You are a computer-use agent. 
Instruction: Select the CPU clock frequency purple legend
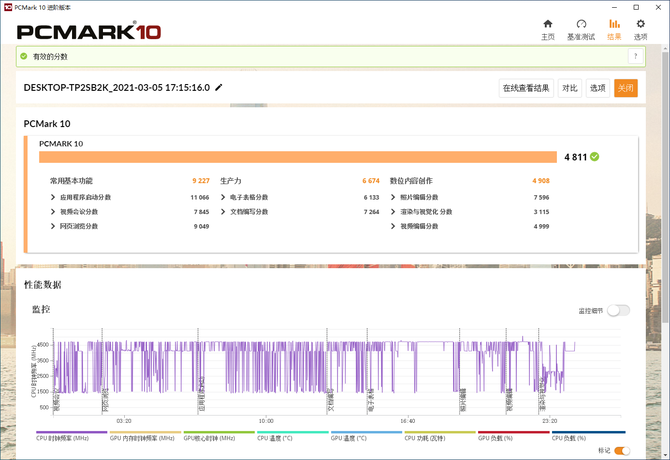[x=71, y=435]
